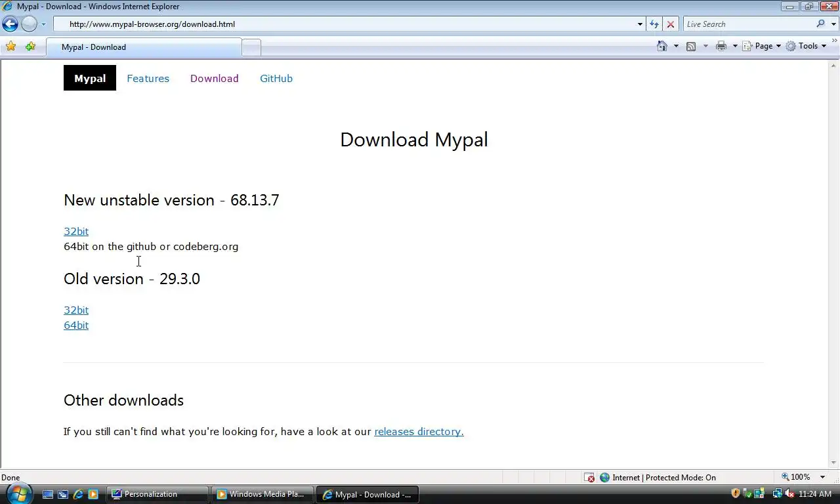Click the 'Other downloads' heading
This screenshot has height=504, width=840.
pyautogui.click(x=123, y=400)
